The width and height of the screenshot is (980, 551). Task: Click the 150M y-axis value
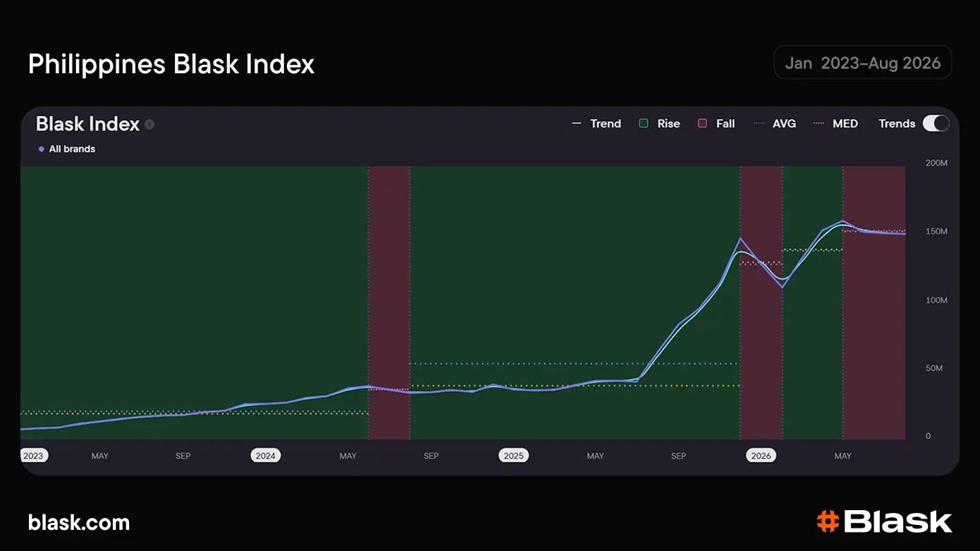point(936,232)
